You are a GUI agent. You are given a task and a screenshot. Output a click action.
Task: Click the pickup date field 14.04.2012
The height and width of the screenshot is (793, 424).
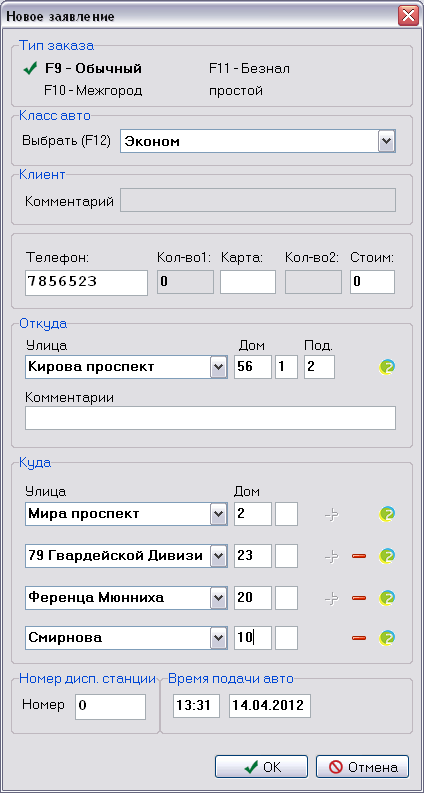[x=270, y=706]
